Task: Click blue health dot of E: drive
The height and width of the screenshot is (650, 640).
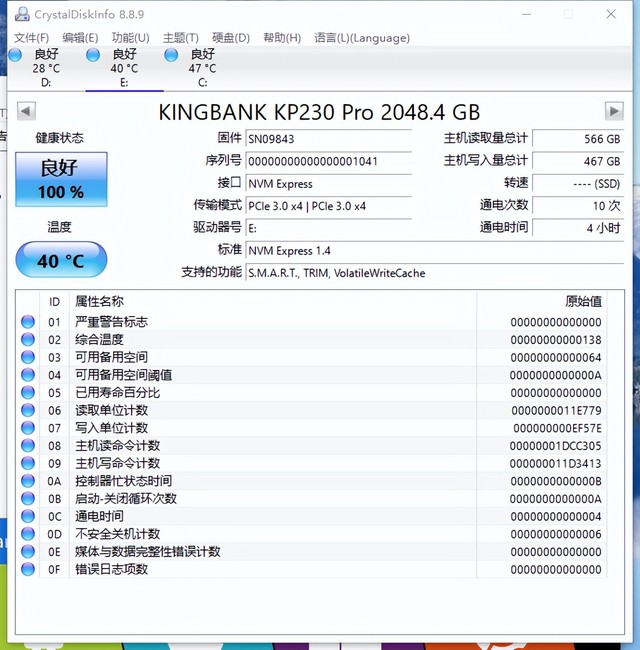Action: [93, 55]
